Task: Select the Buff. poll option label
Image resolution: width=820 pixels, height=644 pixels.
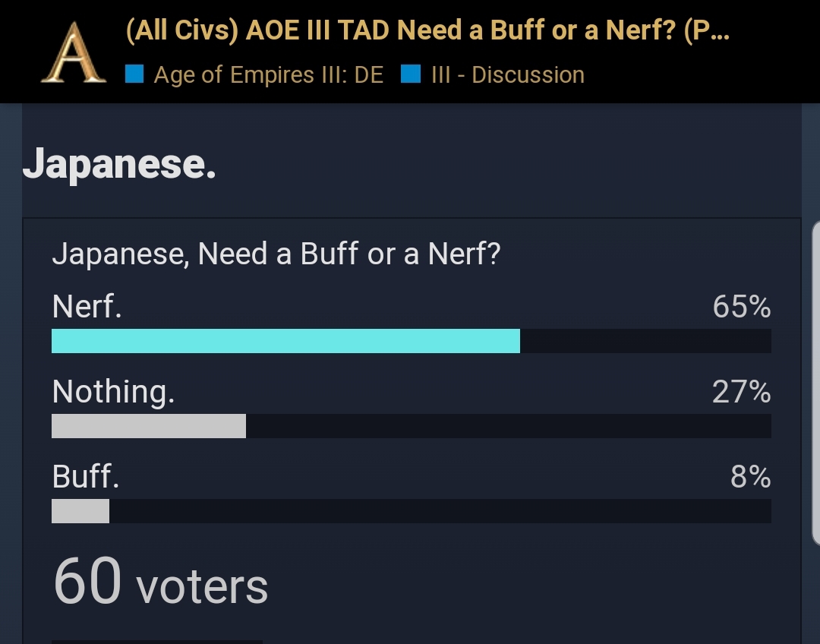Action: tap(85, 477)
